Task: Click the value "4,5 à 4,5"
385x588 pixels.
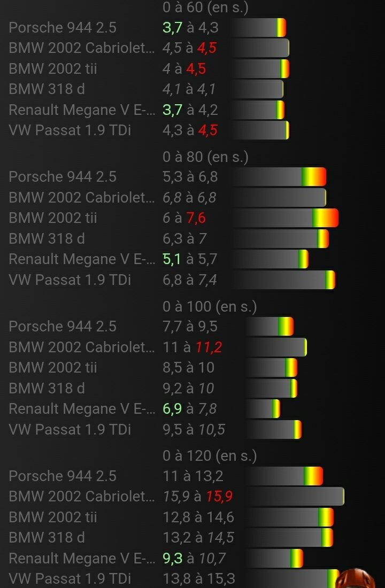Action: tap(189, 48)
